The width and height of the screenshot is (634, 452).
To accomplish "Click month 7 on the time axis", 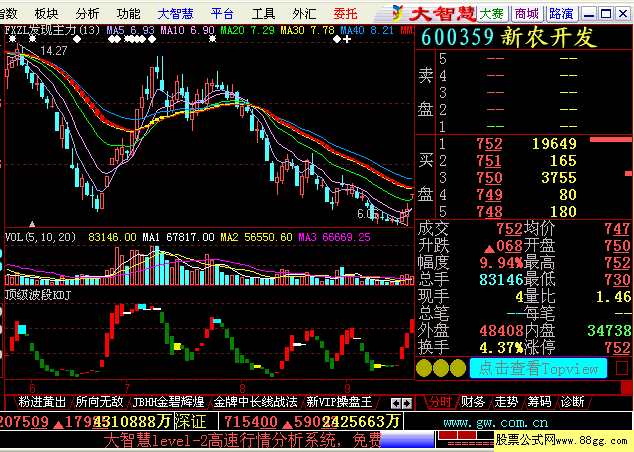I will tap(127, 389).
